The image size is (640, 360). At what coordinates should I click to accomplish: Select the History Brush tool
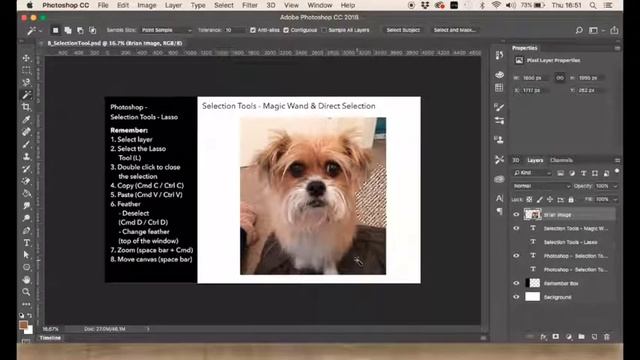(x=26, y=169)
